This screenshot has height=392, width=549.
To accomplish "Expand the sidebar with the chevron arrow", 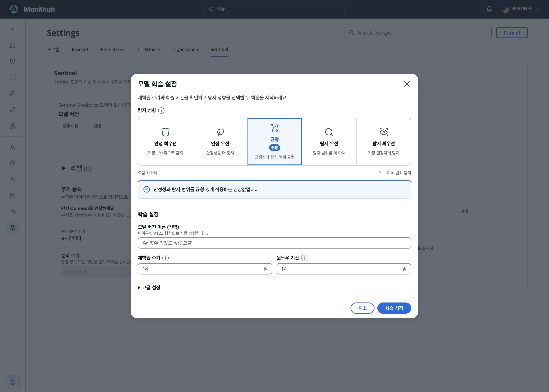I will [13, 29].
